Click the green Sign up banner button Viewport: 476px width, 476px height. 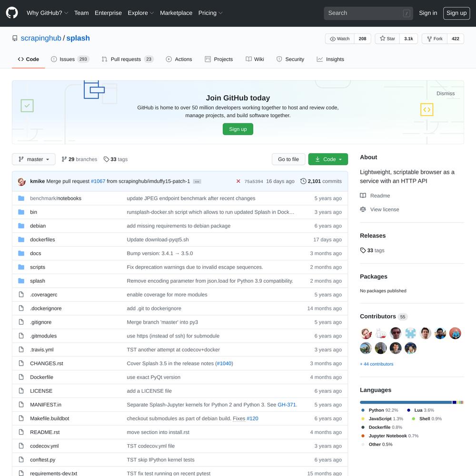point(238,129)
